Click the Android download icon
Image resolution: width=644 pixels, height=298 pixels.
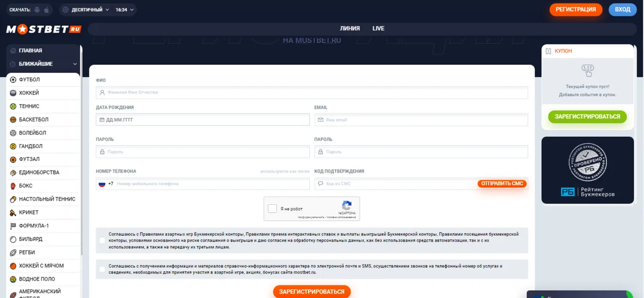[x=37, y=9]
